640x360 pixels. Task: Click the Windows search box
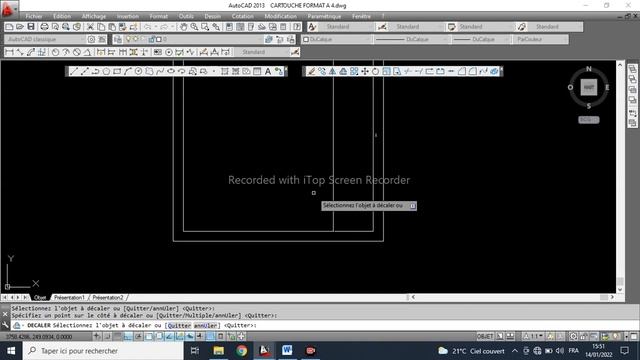click(103, 351)
